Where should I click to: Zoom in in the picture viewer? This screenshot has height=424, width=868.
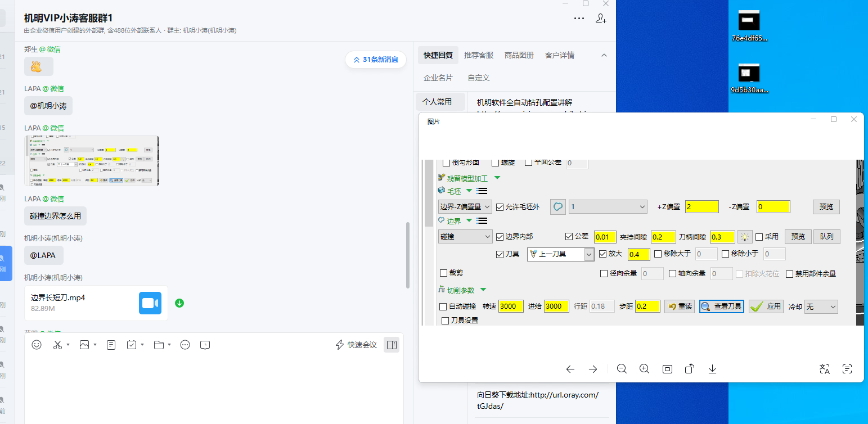point(645,369)
